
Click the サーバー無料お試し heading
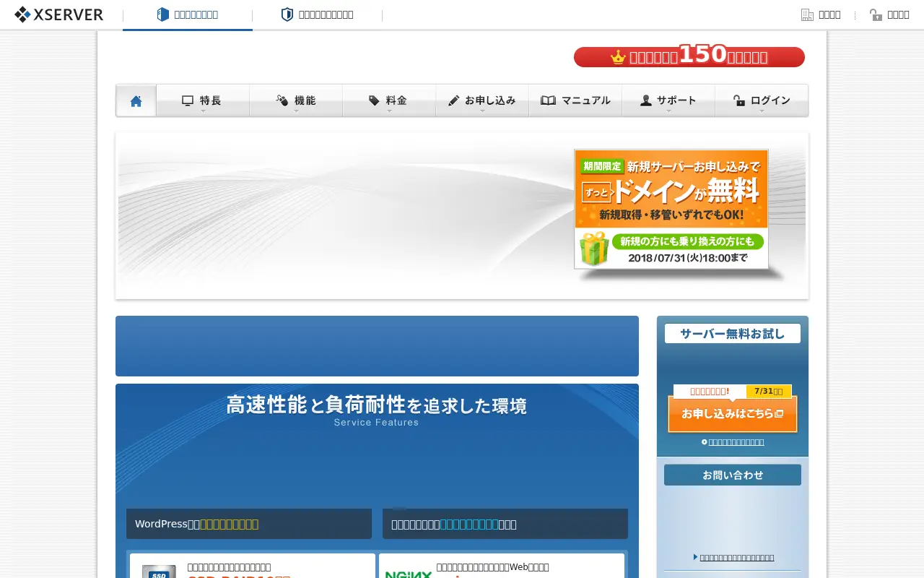tap(733, 334)
